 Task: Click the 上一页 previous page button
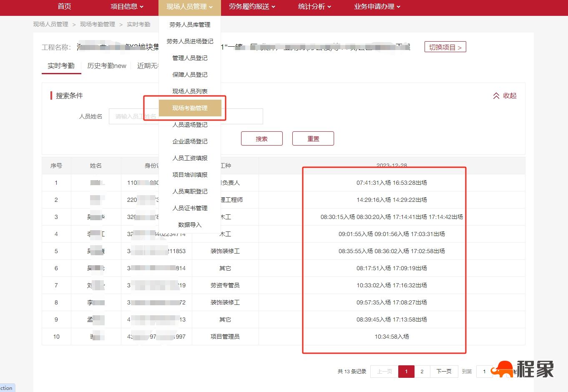click(385, 371)
